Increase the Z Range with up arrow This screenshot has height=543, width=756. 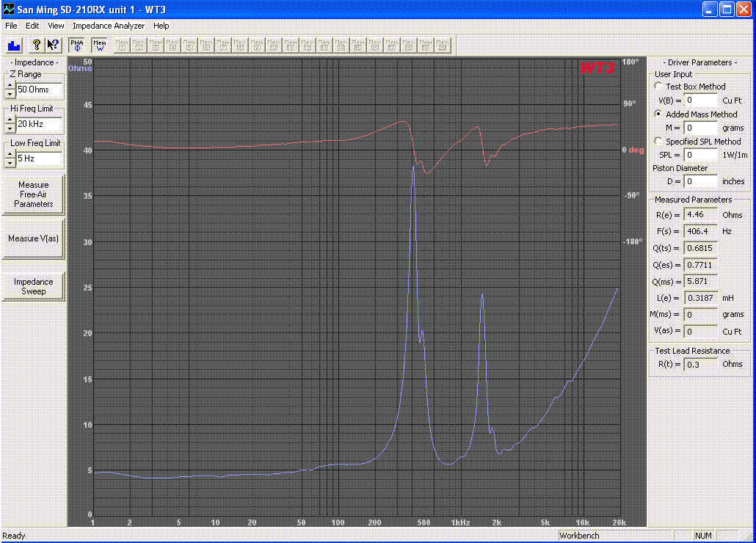(x=10, y=86)
